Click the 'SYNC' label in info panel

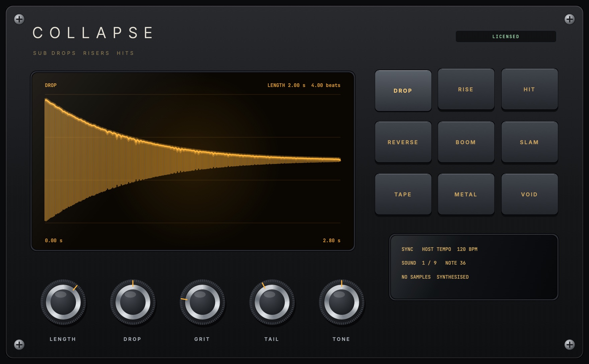407,249
